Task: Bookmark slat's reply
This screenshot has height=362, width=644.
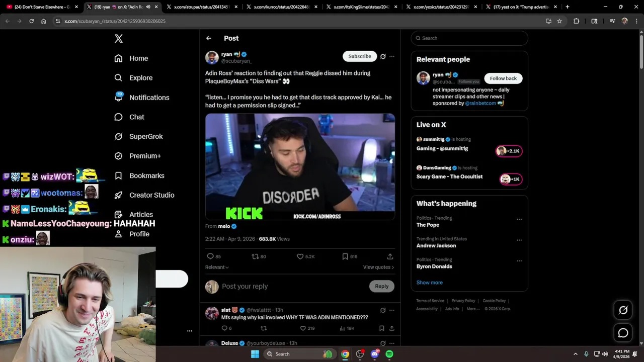Action: (382, 328)
